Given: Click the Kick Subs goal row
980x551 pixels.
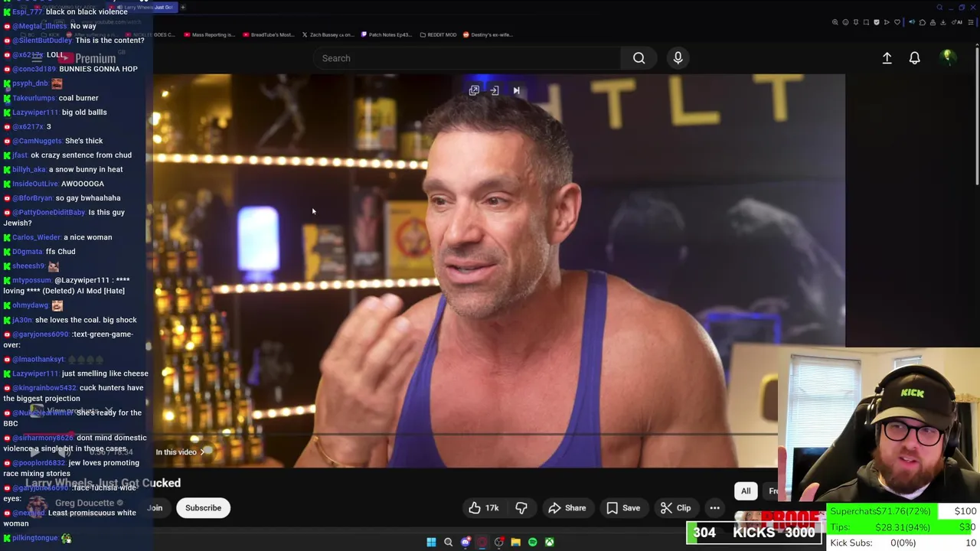Looking at the screenshot, I should click(x=903, y=543).
